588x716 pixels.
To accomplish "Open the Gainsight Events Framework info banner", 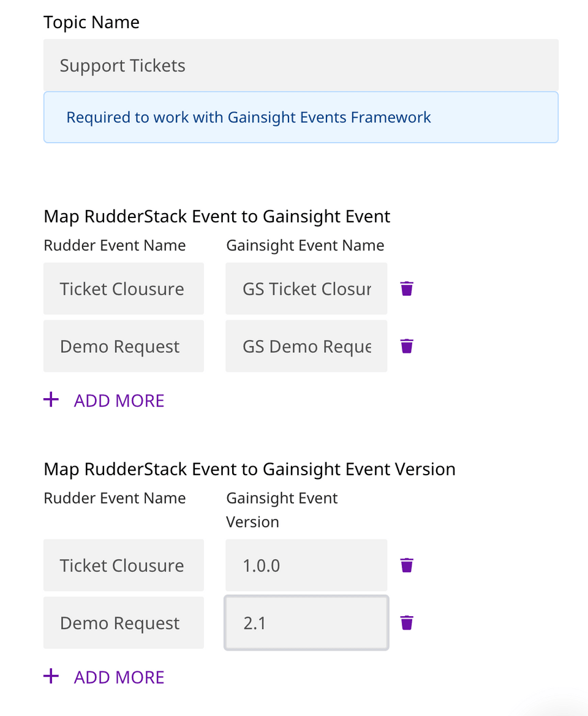I will click(301, 117).
